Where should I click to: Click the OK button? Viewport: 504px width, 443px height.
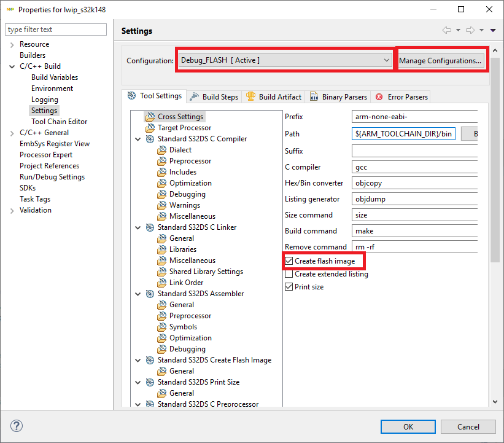[x=408, y=426]
